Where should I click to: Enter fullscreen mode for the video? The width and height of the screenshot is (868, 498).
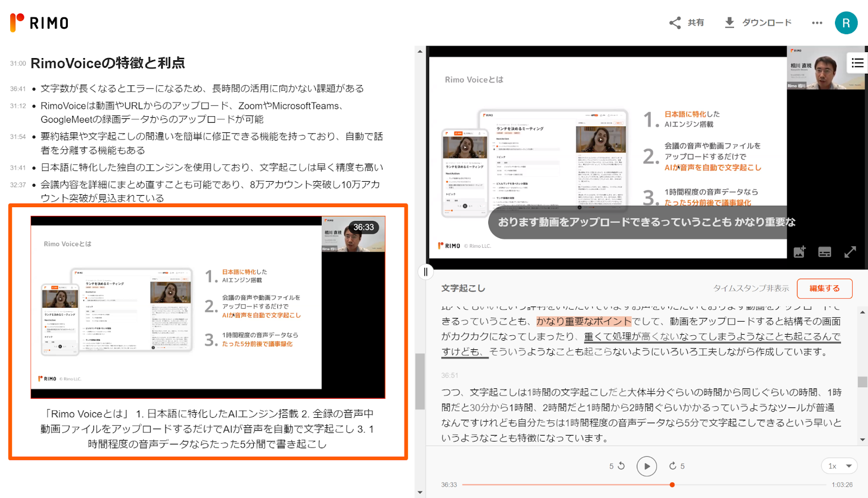click(851, 251)
